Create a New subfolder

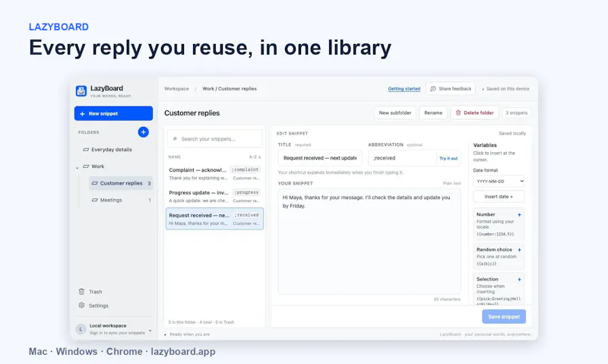tap(394, 112)
